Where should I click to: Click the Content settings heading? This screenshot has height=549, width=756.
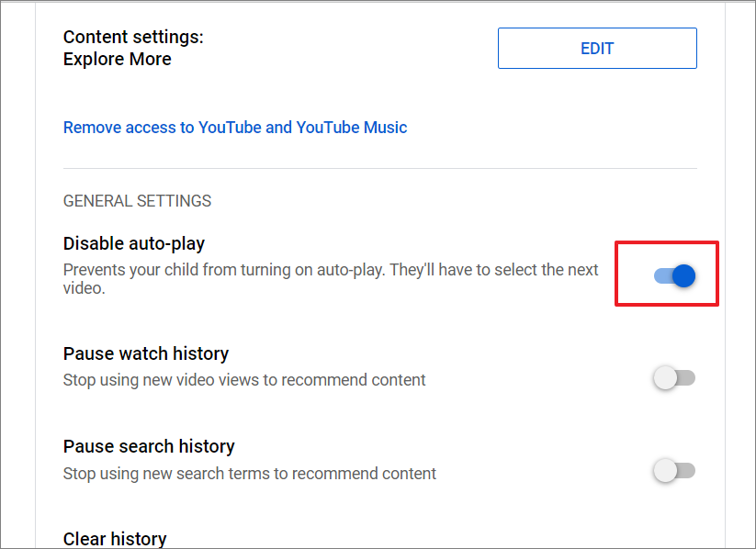click(133, 37)
